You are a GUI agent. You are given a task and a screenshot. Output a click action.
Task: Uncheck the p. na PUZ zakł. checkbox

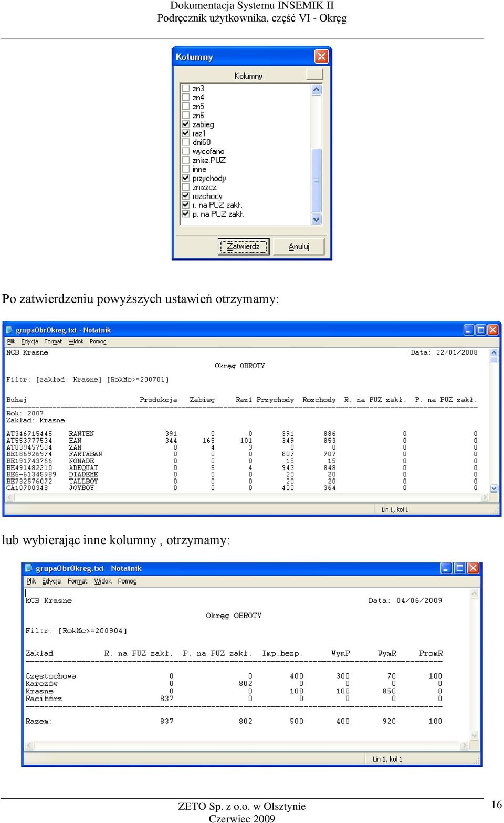186,214
